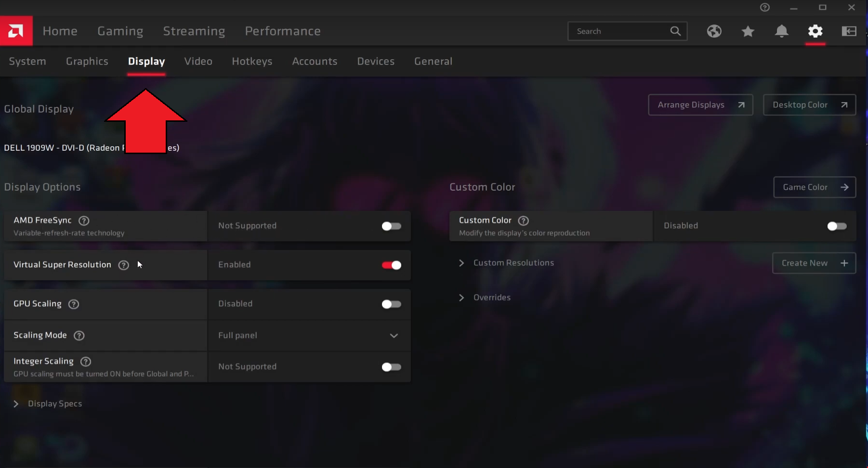Select DELL 1909W display entry
The image size is (868, 468).
coord(92,148)
